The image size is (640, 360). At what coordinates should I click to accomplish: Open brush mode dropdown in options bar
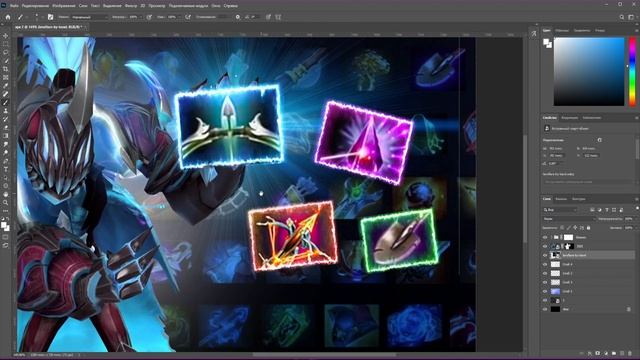(x=89, y=17)
